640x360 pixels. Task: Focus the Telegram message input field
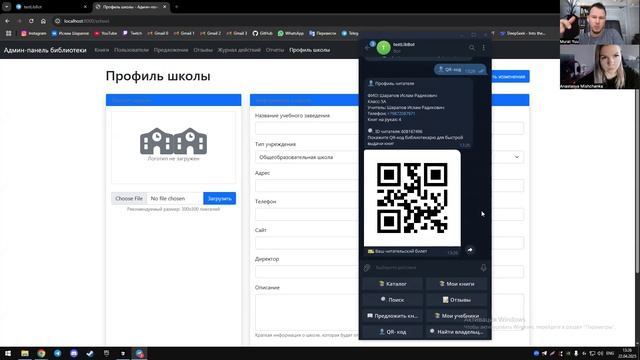(424, 268)
